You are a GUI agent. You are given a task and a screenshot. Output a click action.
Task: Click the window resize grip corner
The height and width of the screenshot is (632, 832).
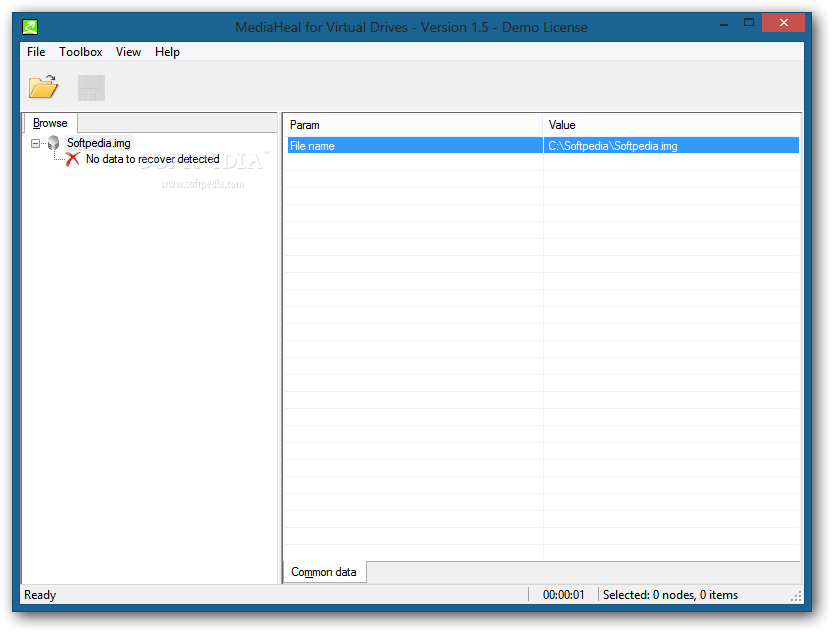(x=796, y=596)
